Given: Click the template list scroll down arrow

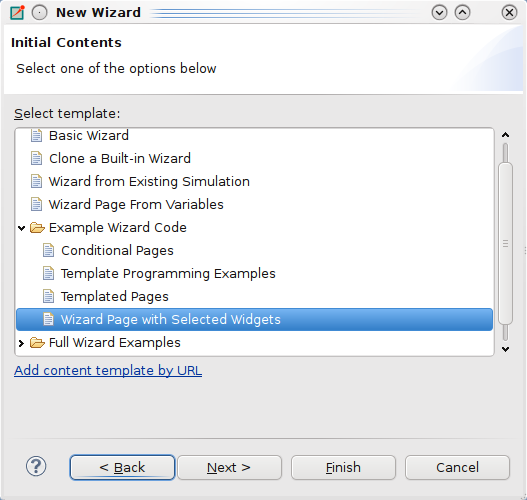Looking at the screenshot, I should pos(505,349).
